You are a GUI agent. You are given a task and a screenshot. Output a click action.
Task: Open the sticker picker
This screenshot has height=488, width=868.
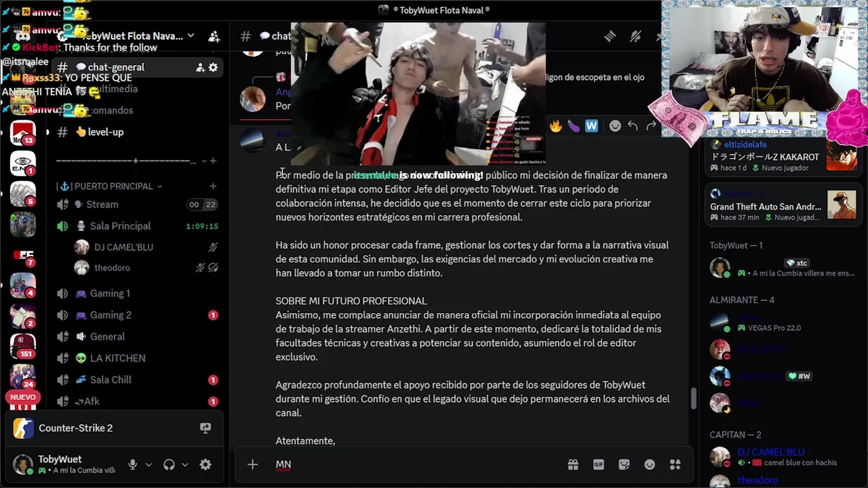pos(624,464)
